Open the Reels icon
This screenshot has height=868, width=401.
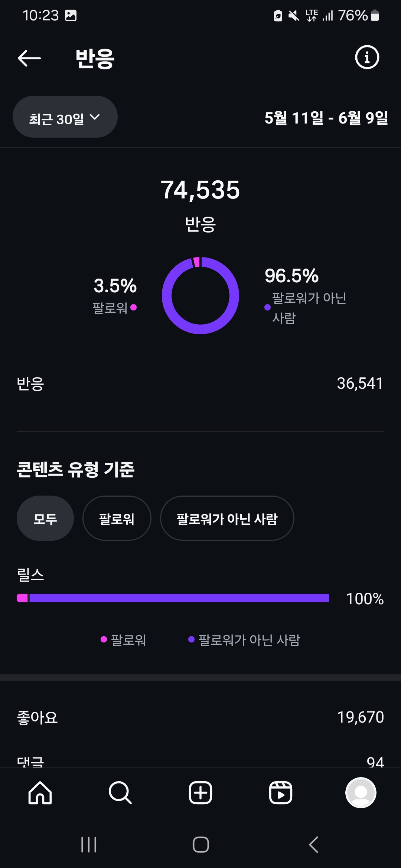(280, 793)
